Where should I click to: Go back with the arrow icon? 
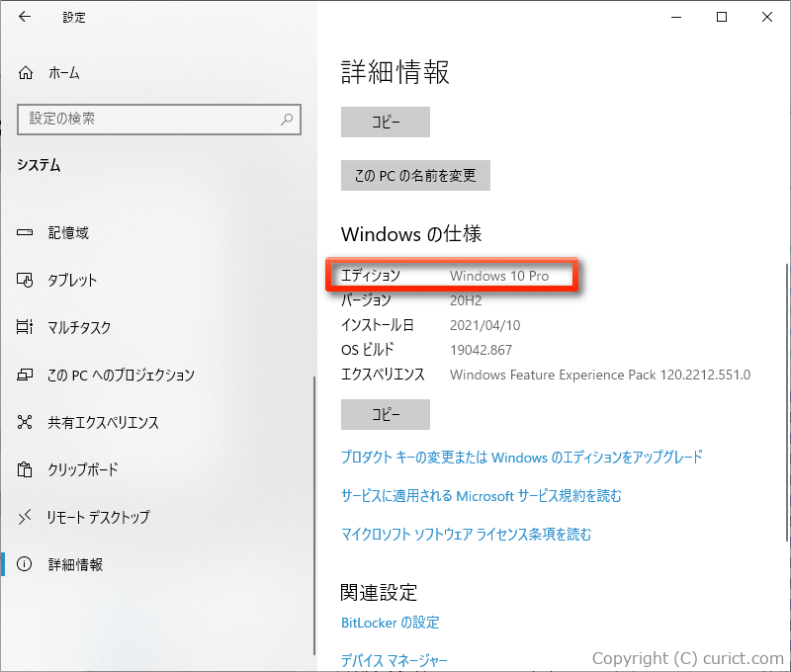(25, 17)
